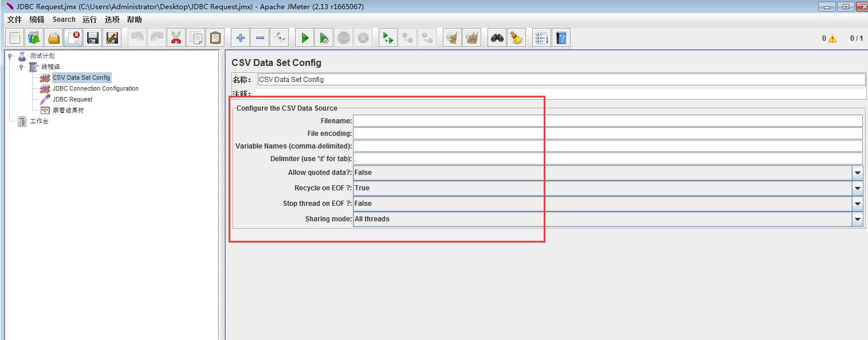The image size is (868, 340).
Task: Select the 线程组 tree node
Action: coord(50,67)
